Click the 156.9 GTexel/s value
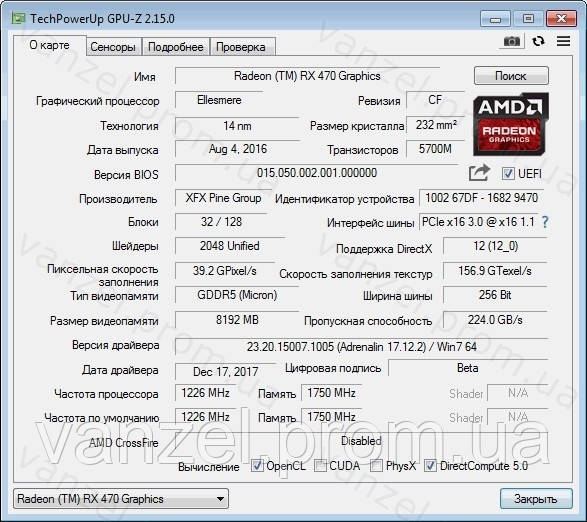The width and height of the screenshot is (587, 522). point(496,271)
